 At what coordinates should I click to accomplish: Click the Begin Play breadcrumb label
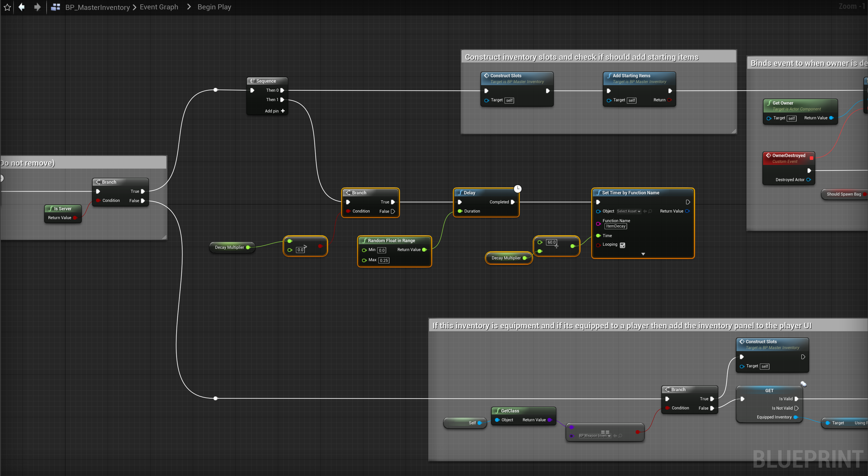point(214,7)
